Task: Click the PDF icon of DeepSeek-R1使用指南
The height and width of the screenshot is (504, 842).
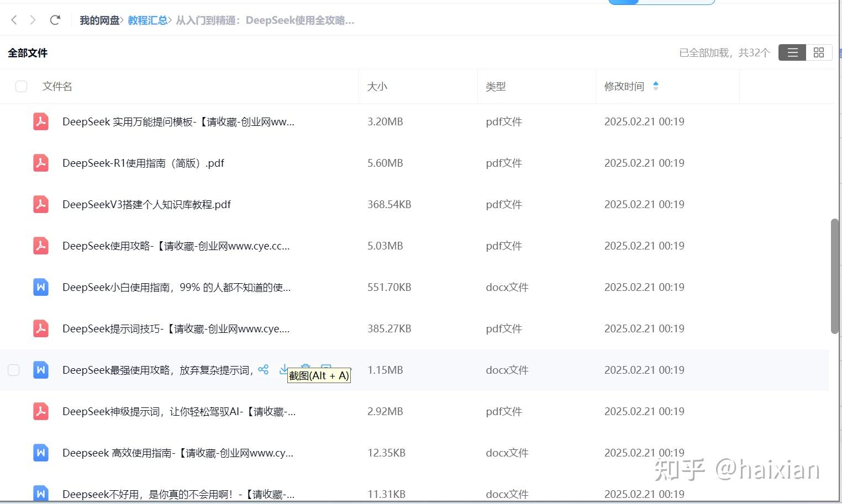Action: click(x=41, y=163)
